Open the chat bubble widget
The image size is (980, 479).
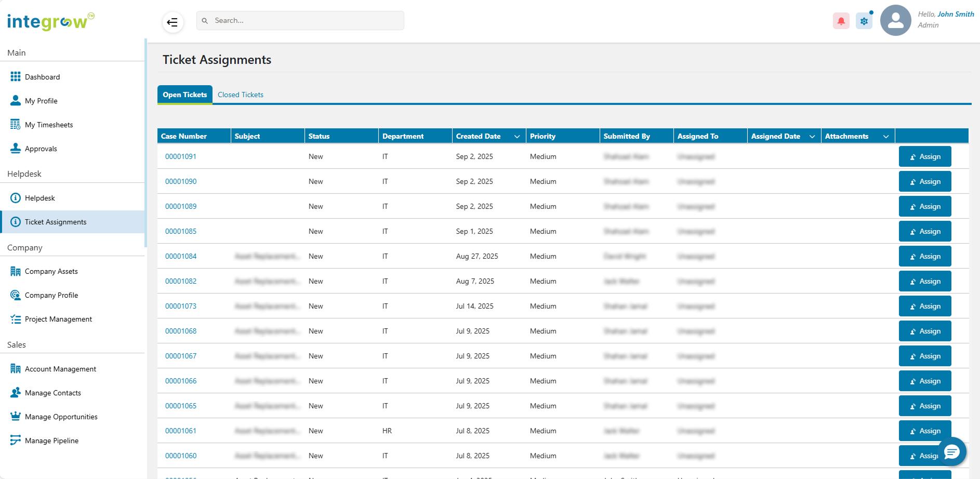(x=951, y=452)
